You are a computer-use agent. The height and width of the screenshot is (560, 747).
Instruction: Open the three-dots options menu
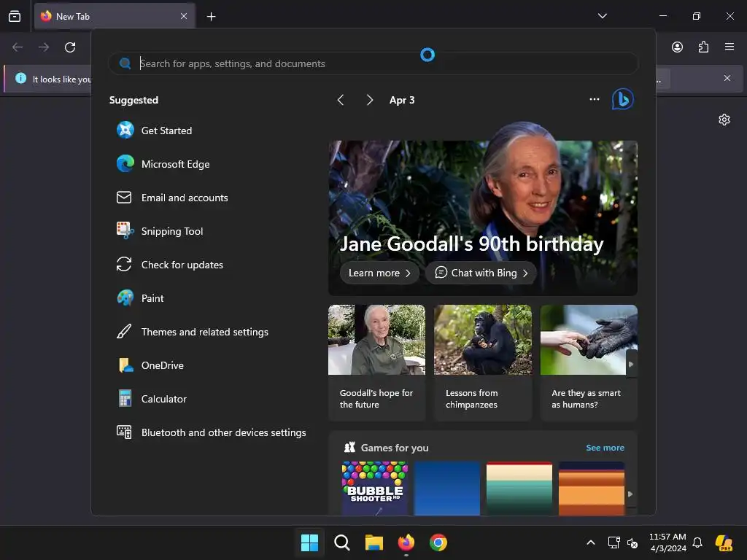pos(594,99)
